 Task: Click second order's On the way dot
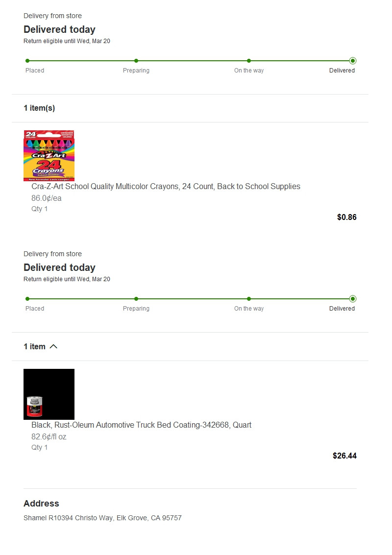(x=249, y=299)
